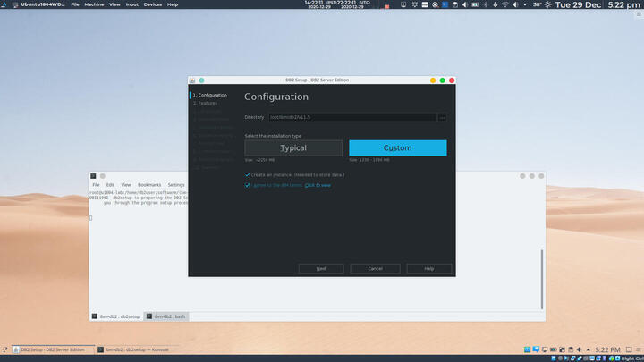This screenshot has width=644, height=362.
Task: Click the host top bar battery icon
Action: tap(475, 5)
